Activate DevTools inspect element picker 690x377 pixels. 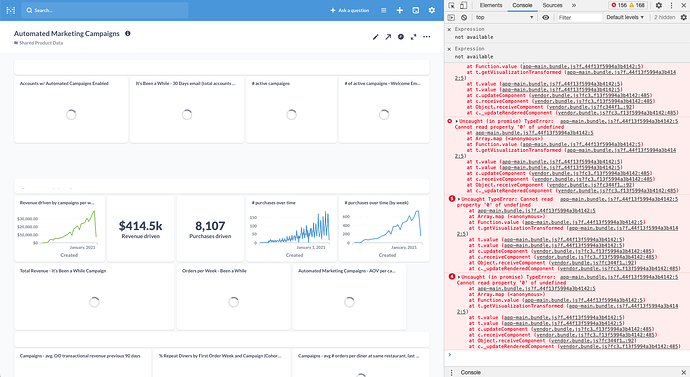click(x=451, y=5)
